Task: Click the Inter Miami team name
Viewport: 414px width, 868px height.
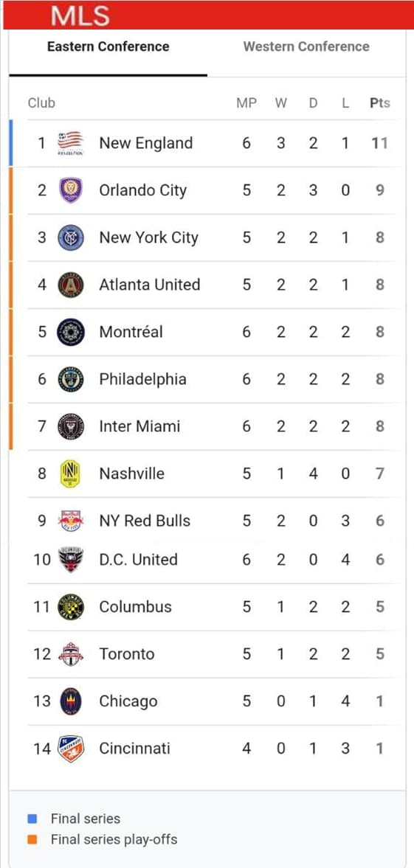Action: [x=139, y=427]
